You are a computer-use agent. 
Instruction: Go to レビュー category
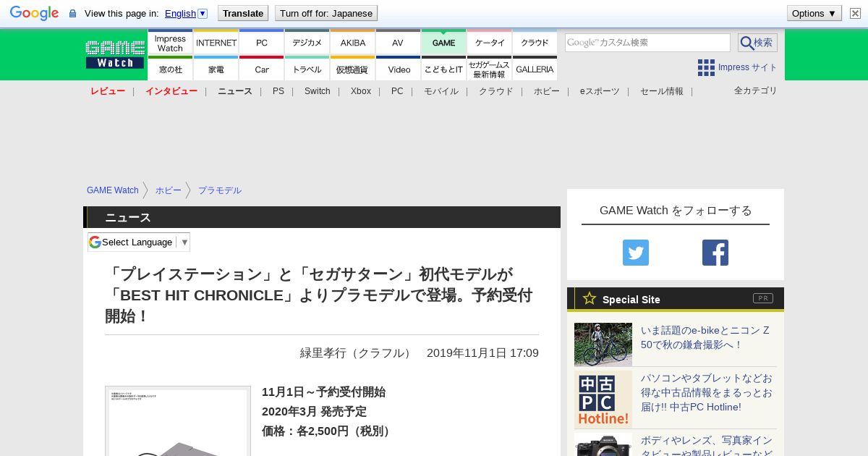tap(108, 91)
